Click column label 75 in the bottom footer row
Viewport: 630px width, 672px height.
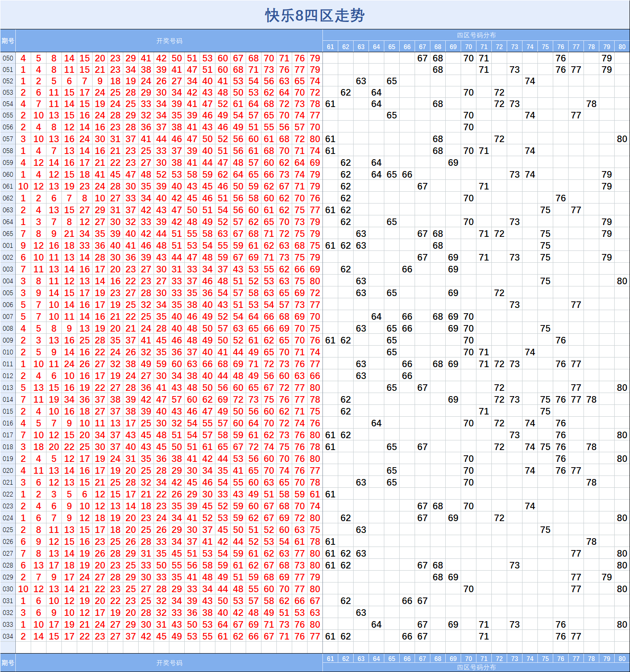[x=545, y=658]
